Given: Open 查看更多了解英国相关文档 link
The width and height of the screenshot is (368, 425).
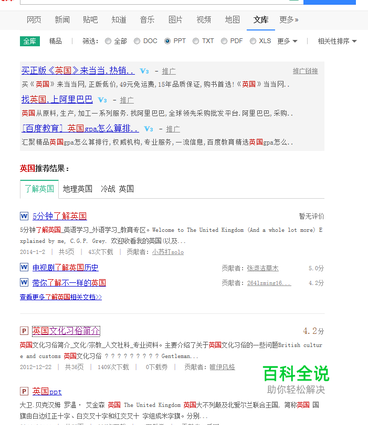Looking at the screenshot, I should tap(61, 297).
